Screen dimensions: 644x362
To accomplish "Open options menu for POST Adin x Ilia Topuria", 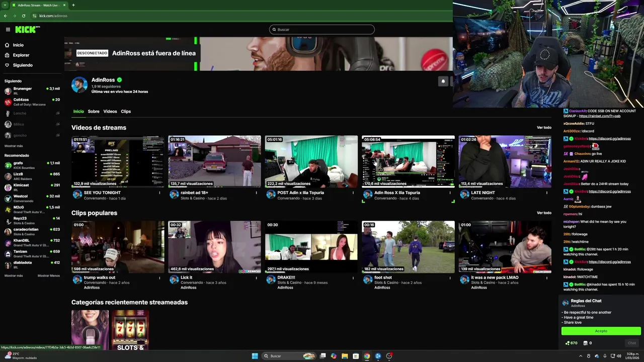I will (353, 193).
